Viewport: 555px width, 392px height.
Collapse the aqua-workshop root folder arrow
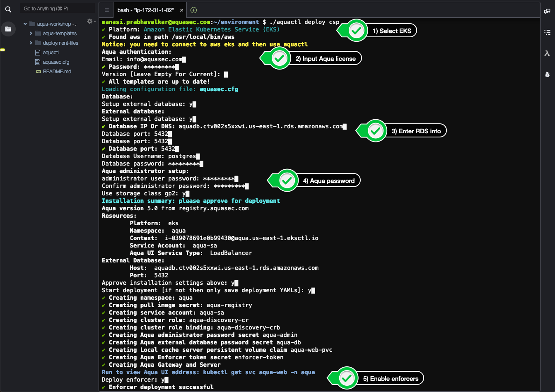[25, 24]
